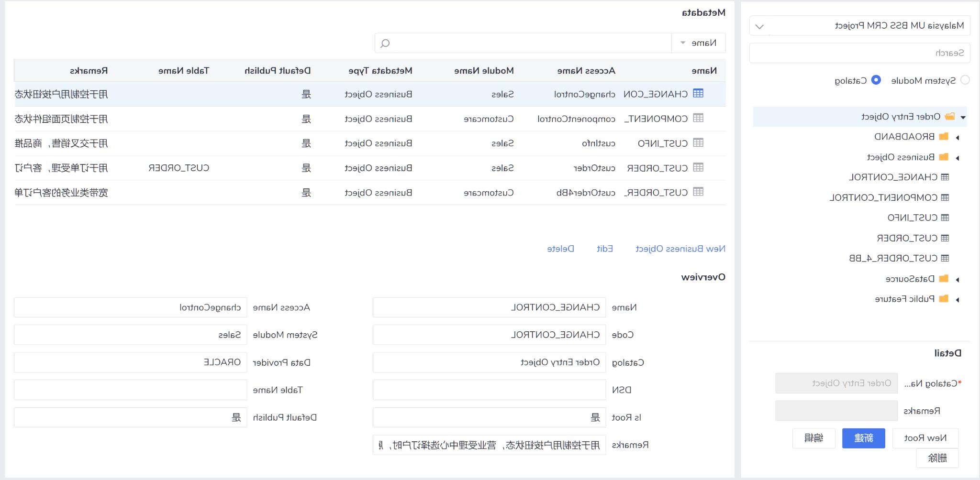The height and width of the screenshot is (480, 980).
Task: Click the empty DSN field
Action: 489,390
